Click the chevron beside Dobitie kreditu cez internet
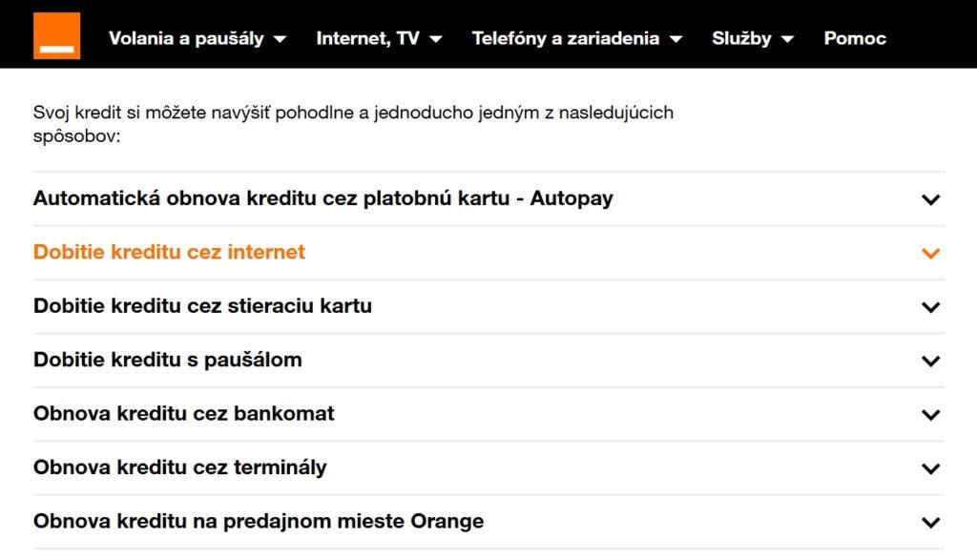Viewport: 977px width, 560px height. click(x=928, y=253)
